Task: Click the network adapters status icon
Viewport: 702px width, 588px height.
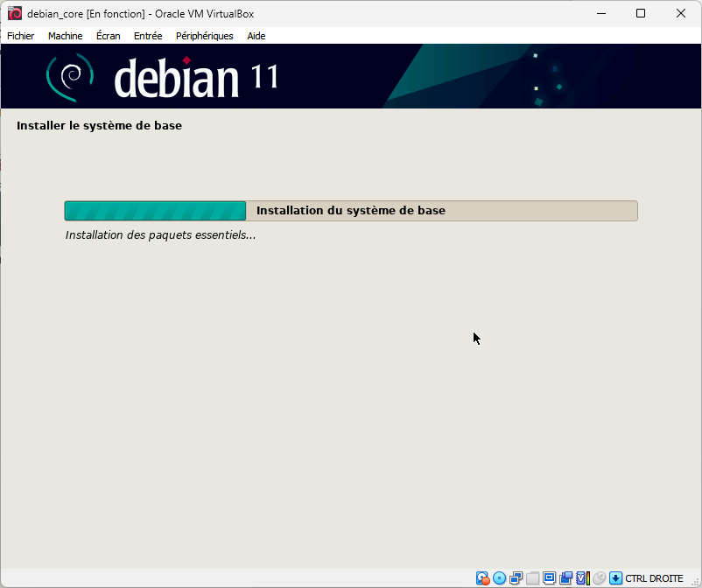Action: [x=516, y=578]
